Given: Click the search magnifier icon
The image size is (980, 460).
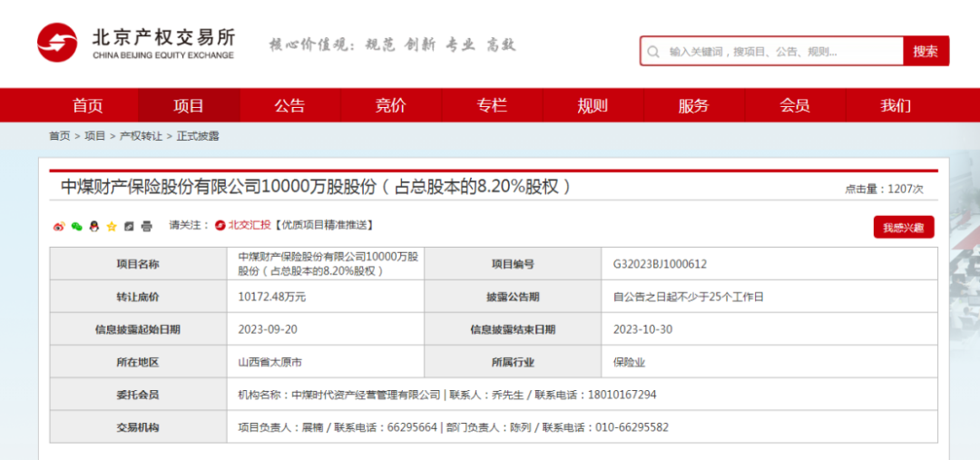Looking at the screenshot, I should (x=653, y=51).
